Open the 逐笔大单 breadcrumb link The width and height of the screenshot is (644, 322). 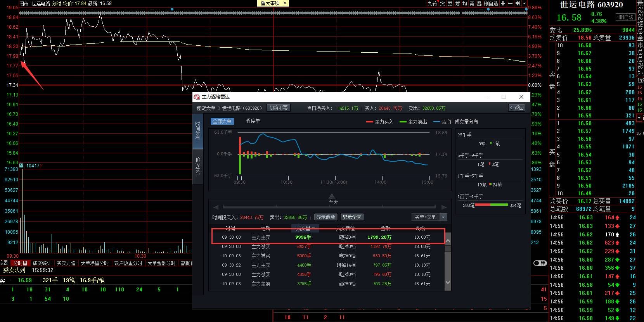click(x=206, y=108)
